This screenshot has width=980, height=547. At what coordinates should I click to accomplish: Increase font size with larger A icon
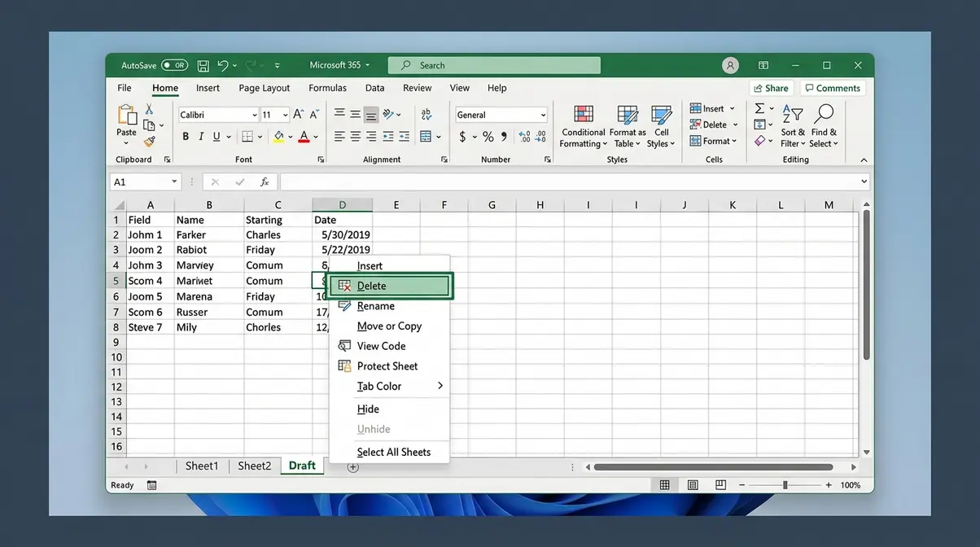point(298,115)
